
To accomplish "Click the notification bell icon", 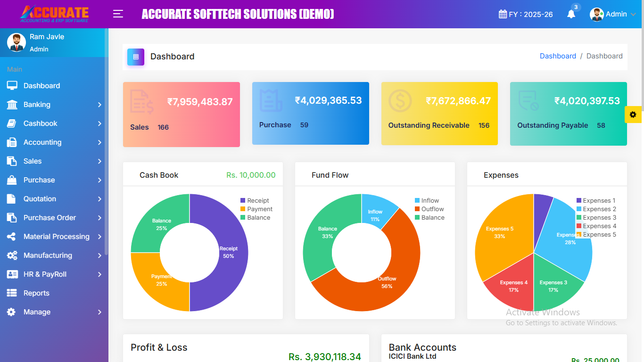I will (x=571, y=14).
